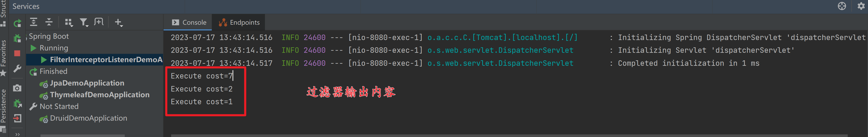Click the console horizontal scrollbar
The image size is (868, 137).
coord(509,136)
